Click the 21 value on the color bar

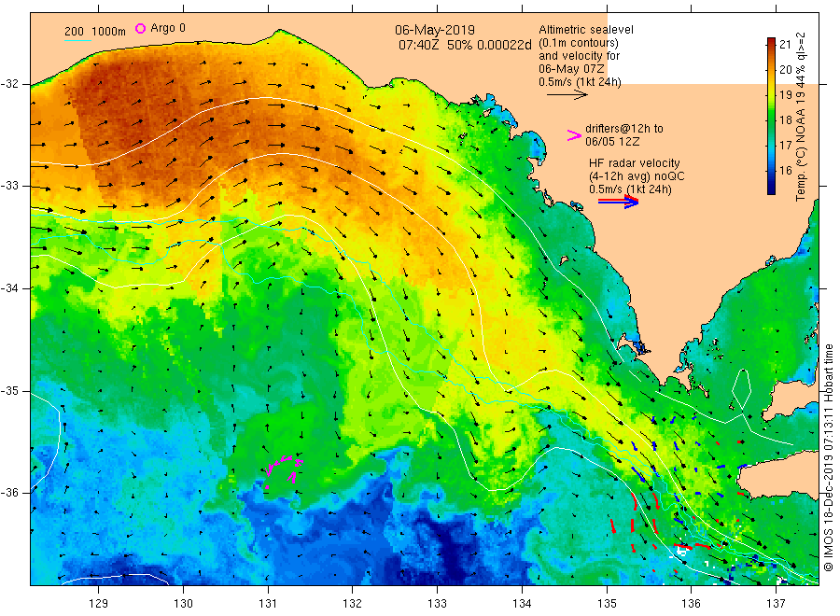[785, 45]
